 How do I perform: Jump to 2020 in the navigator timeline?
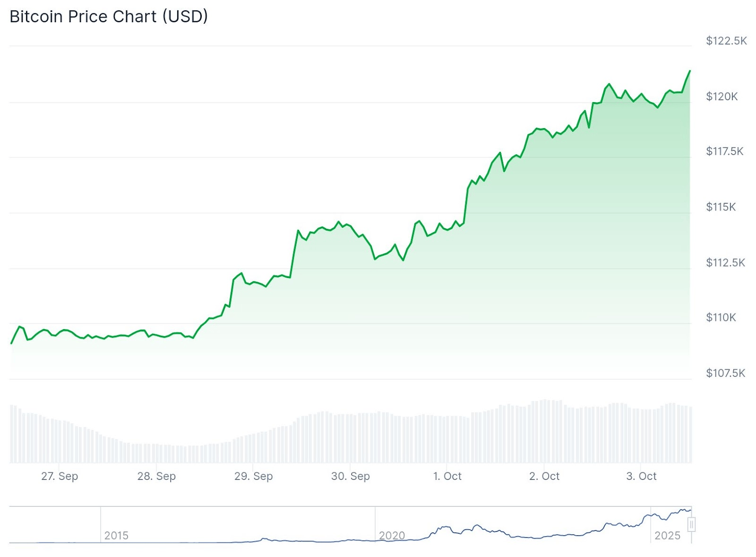coord(392,536)
